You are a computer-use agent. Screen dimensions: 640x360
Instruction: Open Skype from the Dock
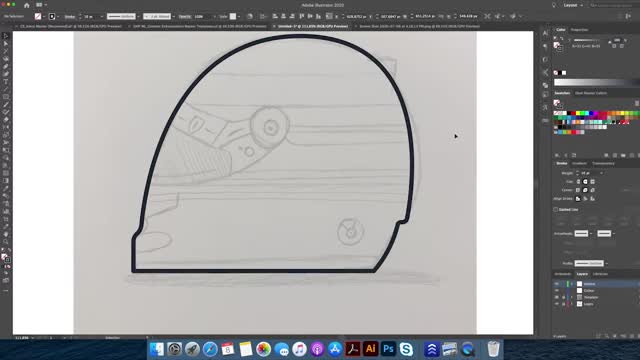(406, 349)
